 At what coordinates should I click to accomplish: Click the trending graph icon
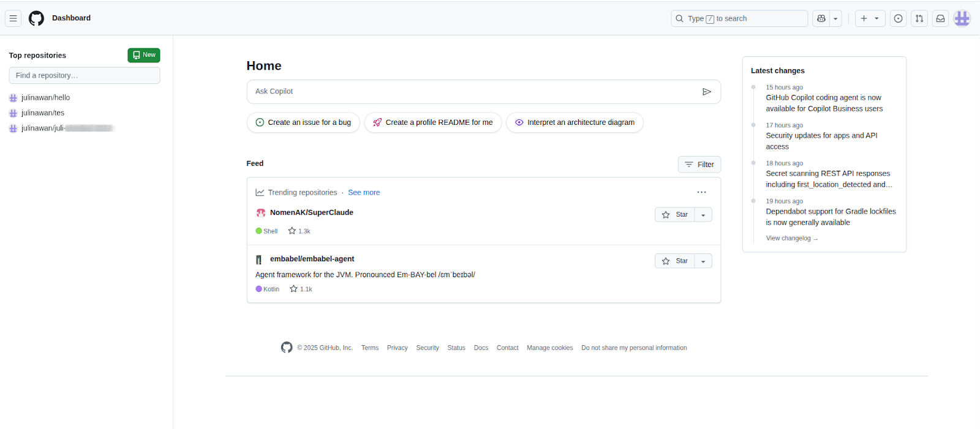[x=260, y=192]
